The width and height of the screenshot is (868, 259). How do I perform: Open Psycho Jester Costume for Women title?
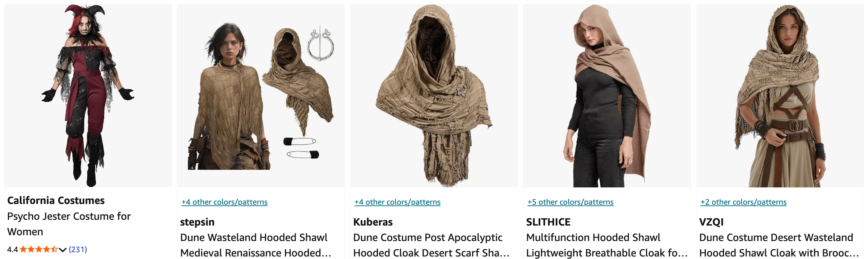click(x=69, y=224)
